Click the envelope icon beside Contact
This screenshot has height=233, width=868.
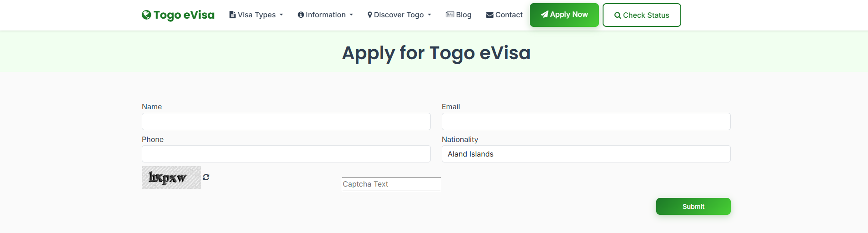490,15
